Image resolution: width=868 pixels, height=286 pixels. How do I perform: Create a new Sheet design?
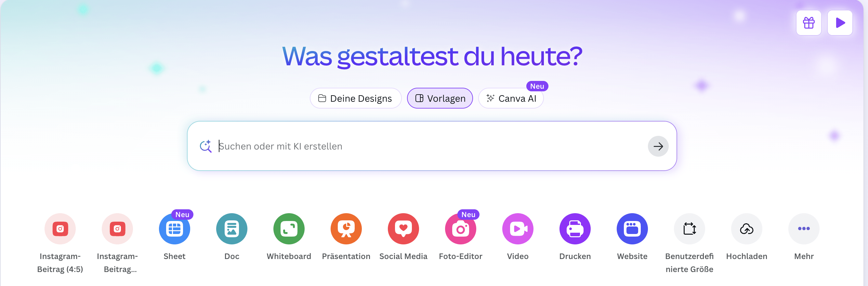tap(174, 229)
